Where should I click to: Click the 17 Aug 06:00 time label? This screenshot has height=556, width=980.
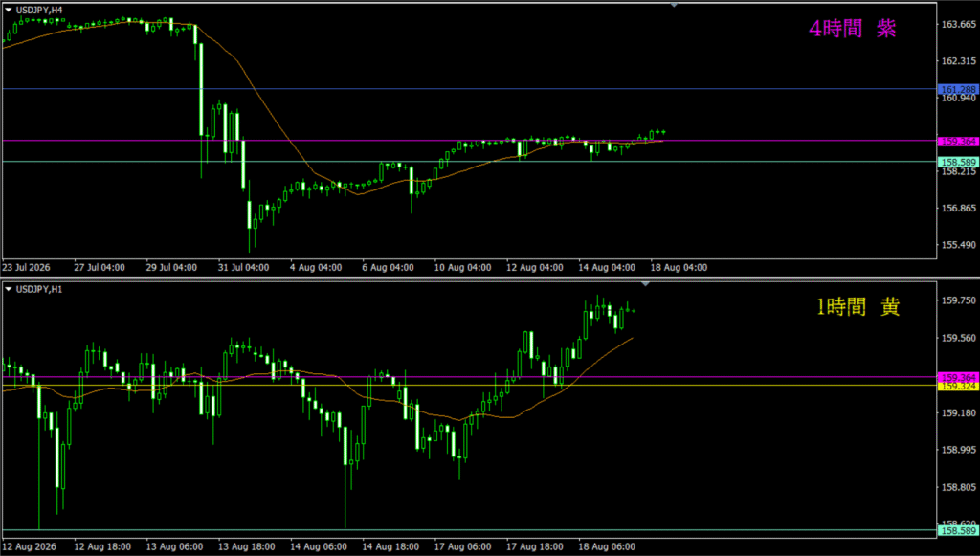tap(462, 546)
